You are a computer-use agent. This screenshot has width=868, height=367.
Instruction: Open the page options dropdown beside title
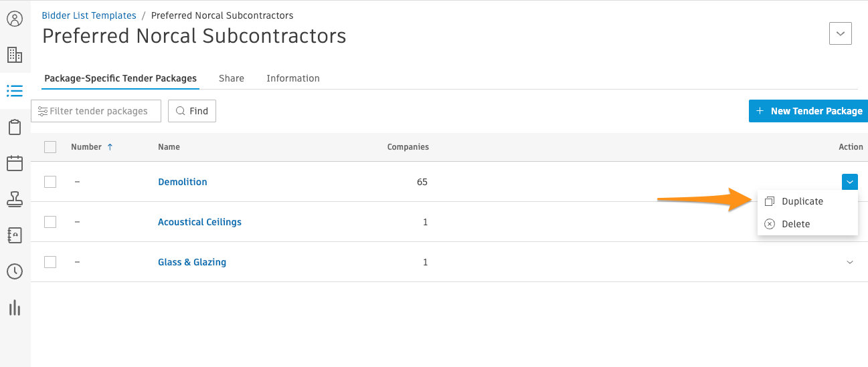coord(841,33)
